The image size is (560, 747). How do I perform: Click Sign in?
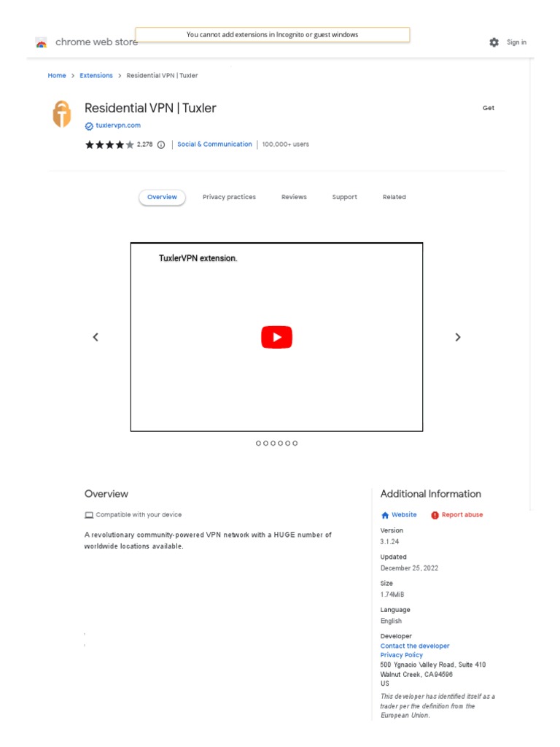pyautogui.click(x=517, y=42)
